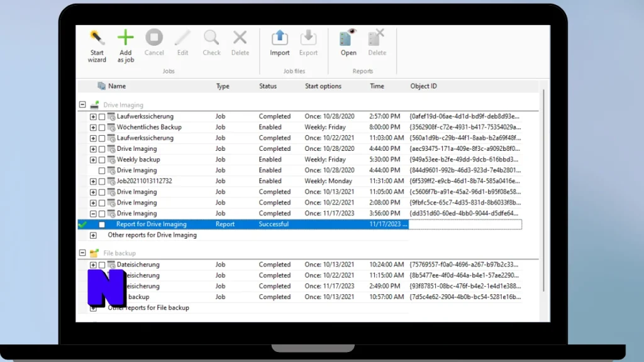Click the Drive Imaging 11:05 AM job name
Viewport: 644px width, 362px height.
[136, 192]
